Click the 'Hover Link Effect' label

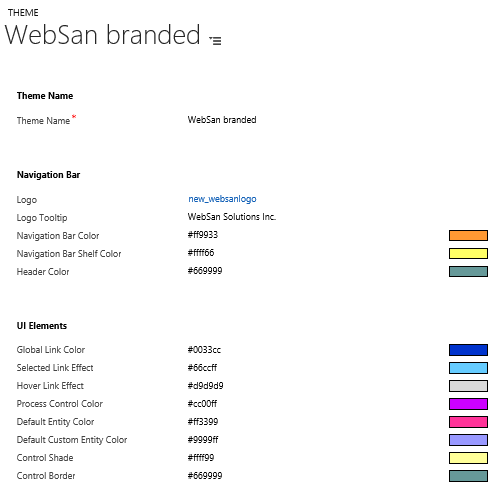click(50, 386)
